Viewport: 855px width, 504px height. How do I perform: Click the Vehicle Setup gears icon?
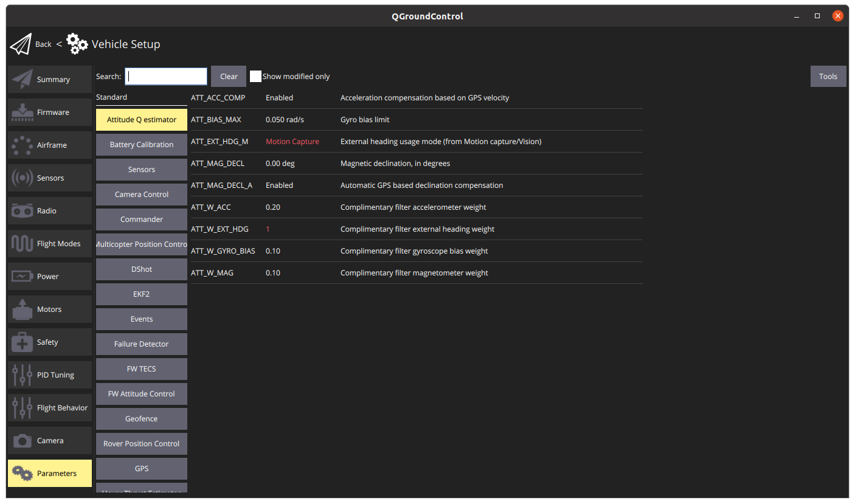pyautogui.click(x=77, y=44)
